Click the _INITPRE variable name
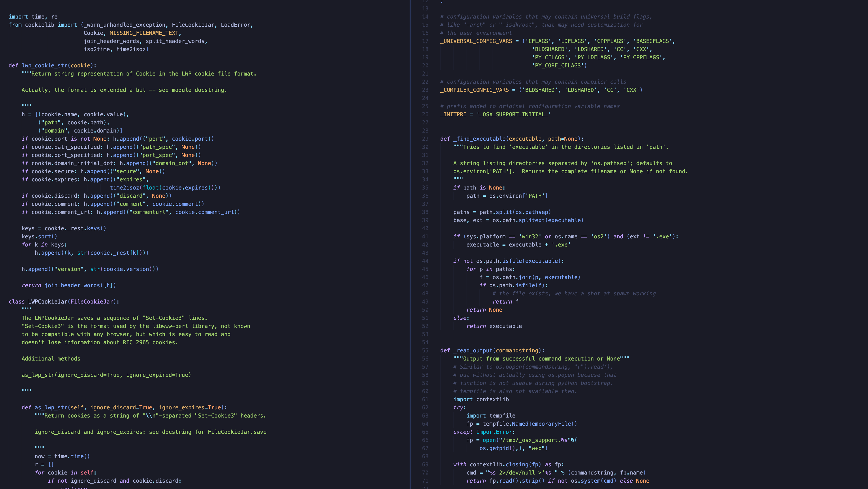Image resolution: width=868 pixels, height=489 pixels. tap(453, 114)
